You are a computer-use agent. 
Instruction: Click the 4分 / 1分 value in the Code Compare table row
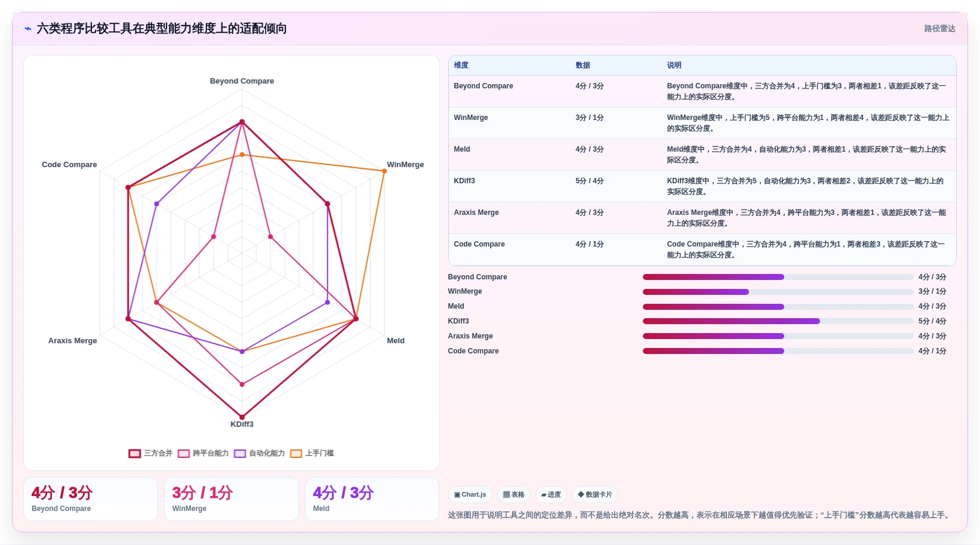tap(590, 244)
